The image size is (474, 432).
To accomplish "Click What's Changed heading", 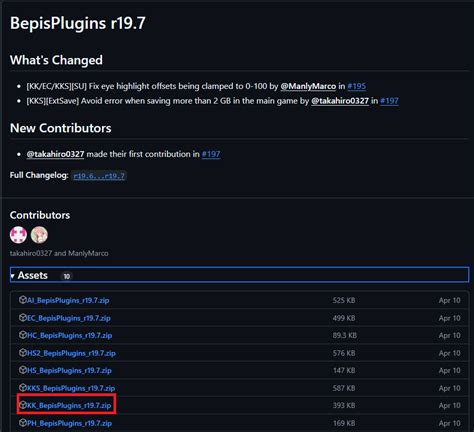I will [x=56, y=60].
